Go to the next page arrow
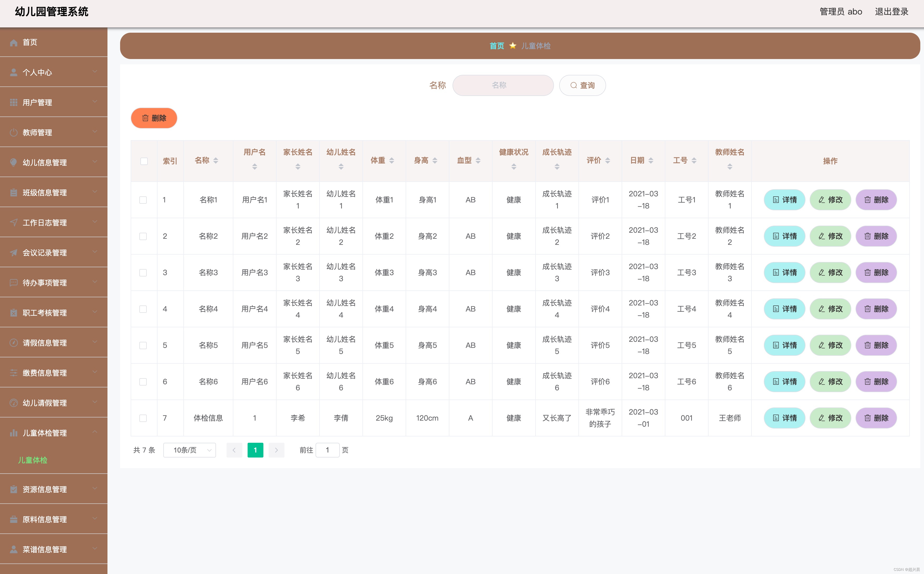This screenshot has width=924, height=574. [277, 450]
